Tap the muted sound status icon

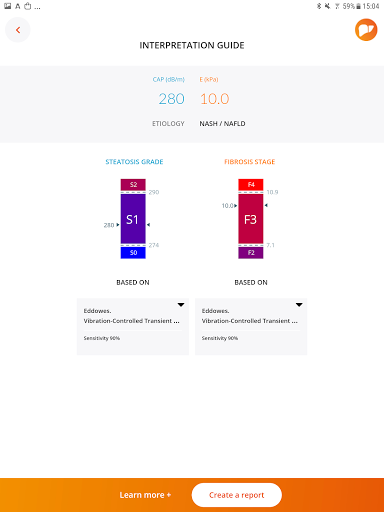[327, 6]
